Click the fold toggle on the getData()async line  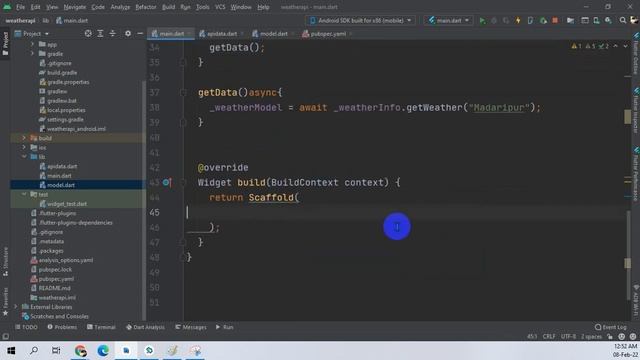[x=183, y=93]
